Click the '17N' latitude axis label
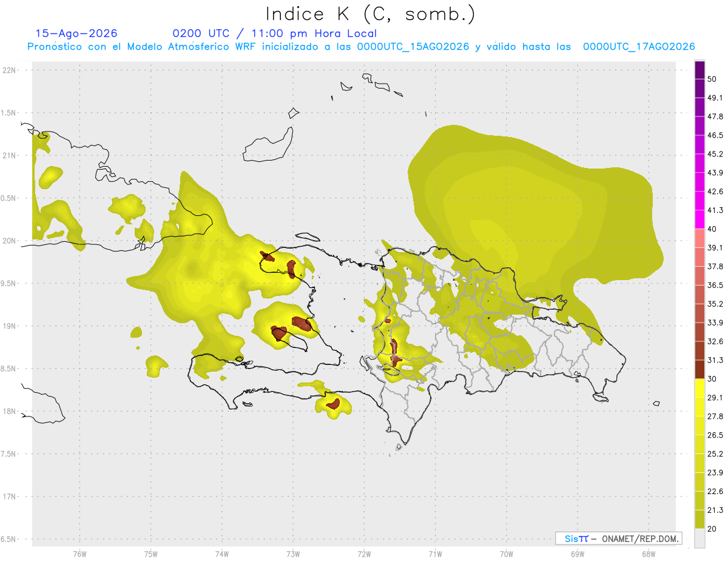This screenshot has width=728, height=562. click(9, 497)
